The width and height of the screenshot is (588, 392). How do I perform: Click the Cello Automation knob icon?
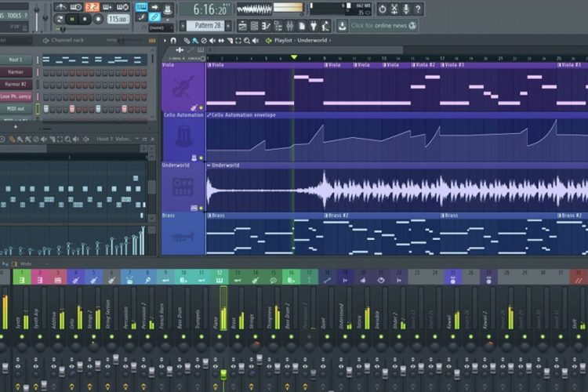[183, 138]
